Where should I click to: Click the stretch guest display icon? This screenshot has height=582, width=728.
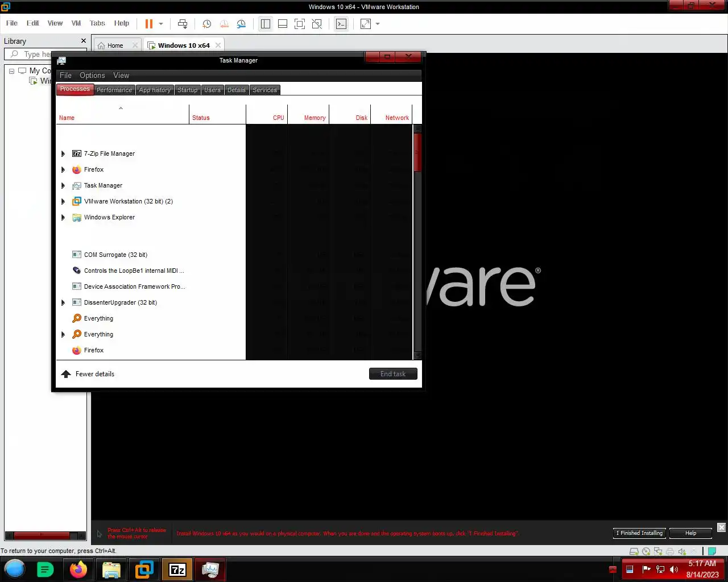(366, 24)
